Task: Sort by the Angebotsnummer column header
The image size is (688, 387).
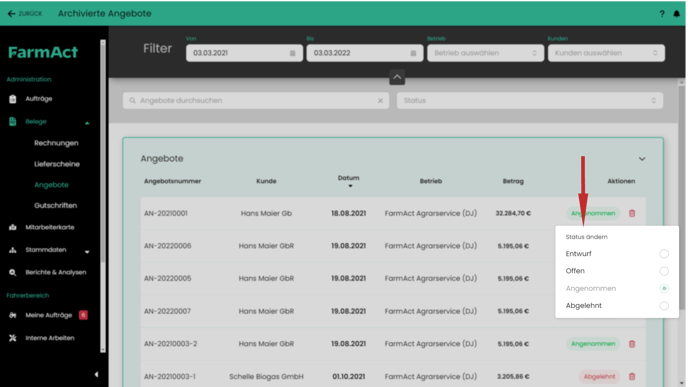Action: click(x=172, y=181)
